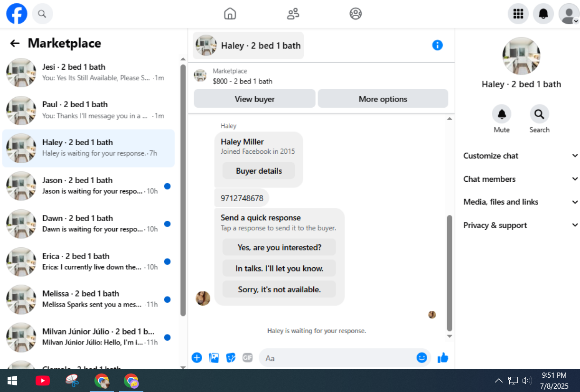Send 'In talks. I'll let you know.'
Screen dimensions: 580x392
(279, 268)
